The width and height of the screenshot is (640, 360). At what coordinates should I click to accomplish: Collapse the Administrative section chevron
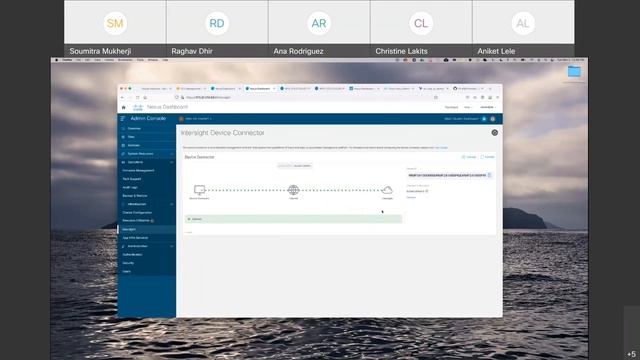[172, 246]
